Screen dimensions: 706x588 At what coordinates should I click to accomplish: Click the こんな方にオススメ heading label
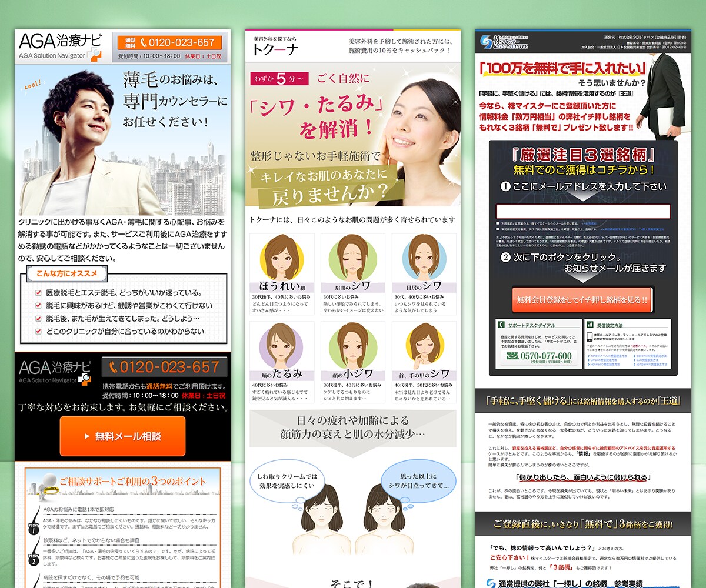pos(67,273)
